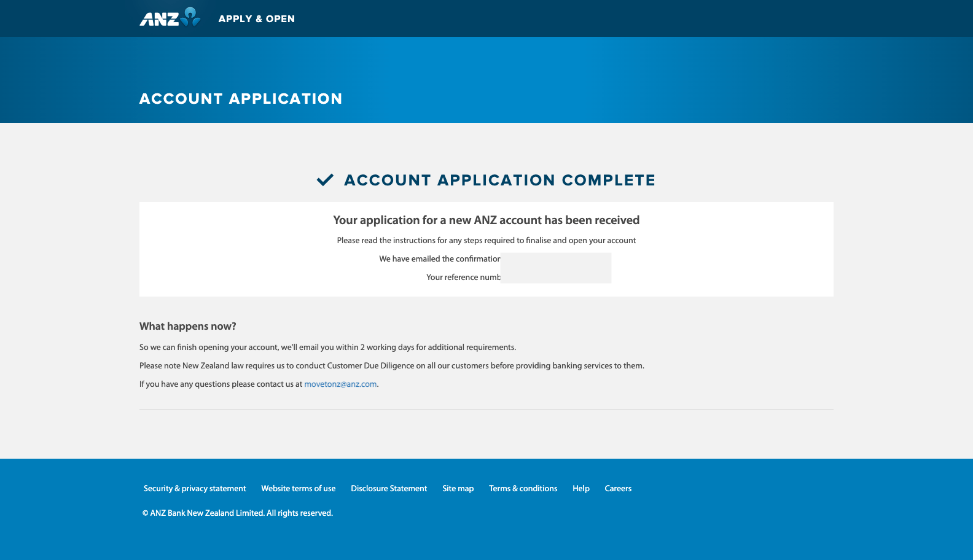The height and width of the screenshot is (560, 973).
Task: Click the Help link in the footer
Action: tap(580, 489)
